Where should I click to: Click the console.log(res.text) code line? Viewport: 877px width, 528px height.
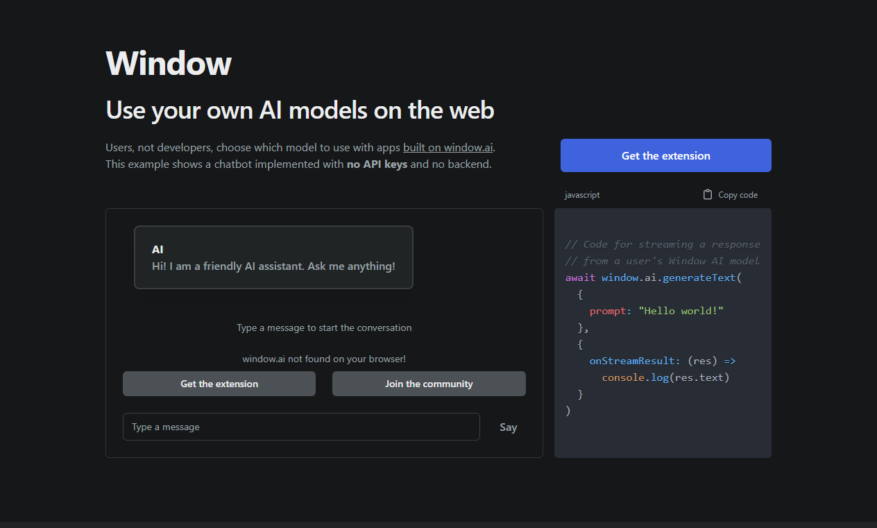pyautogui.click(x=666, y=378)
